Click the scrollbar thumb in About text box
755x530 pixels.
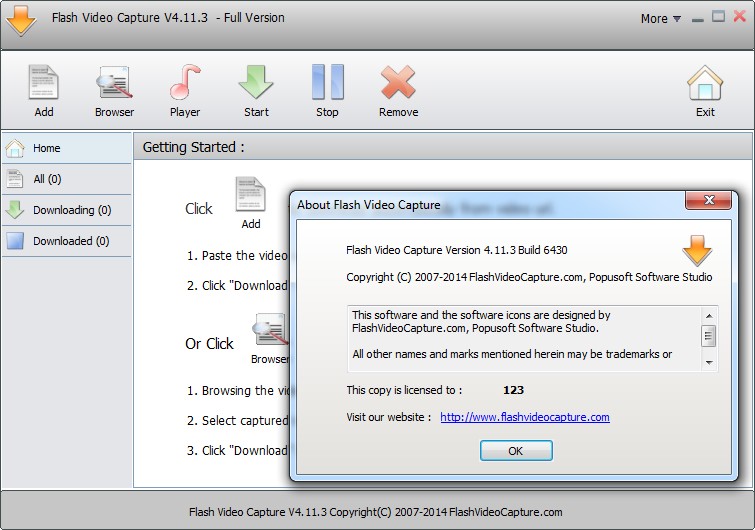[x=709, y=336]
